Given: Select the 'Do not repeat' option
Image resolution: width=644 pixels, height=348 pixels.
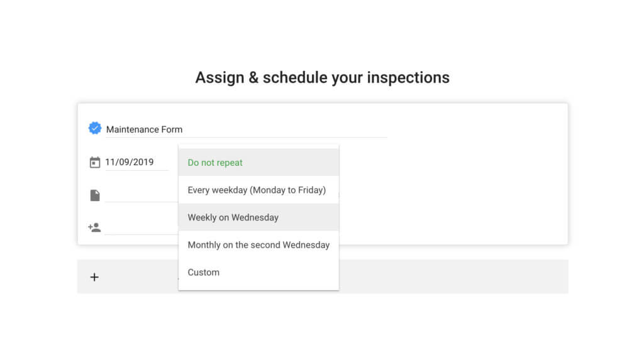Looking at the screenshot, I should [215, 163].
